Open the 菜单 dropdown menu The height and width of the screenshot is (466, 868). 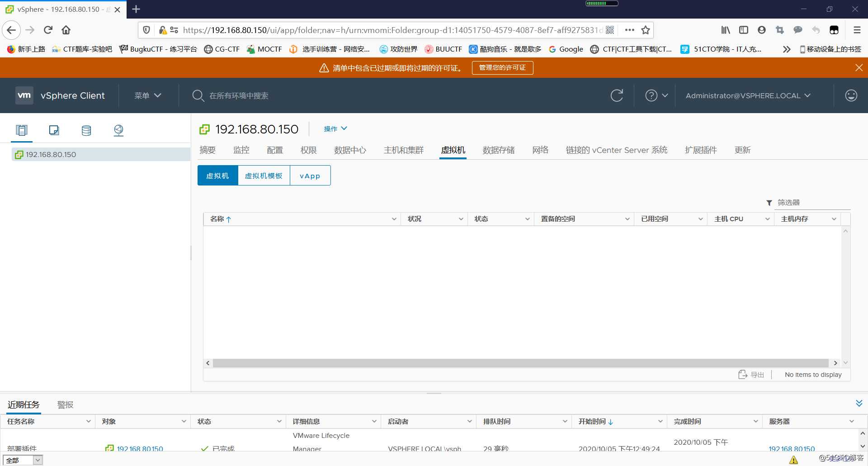148,95
